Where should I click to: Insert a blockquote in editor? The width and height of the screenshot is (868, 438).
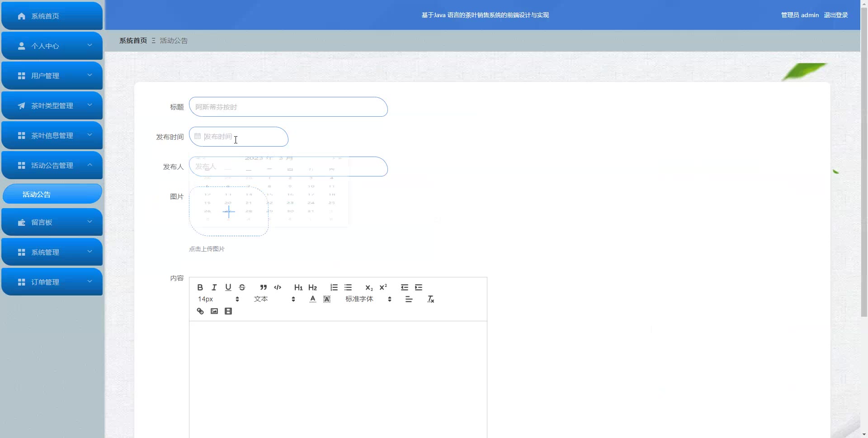(264, 287)
